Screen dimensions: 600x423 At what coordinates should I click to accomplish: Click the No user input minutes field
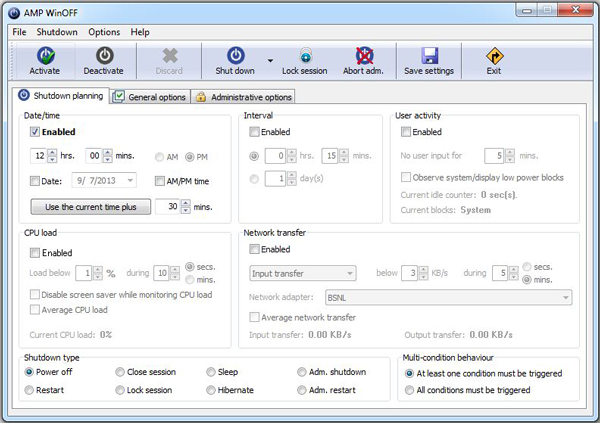coord(494,155)
